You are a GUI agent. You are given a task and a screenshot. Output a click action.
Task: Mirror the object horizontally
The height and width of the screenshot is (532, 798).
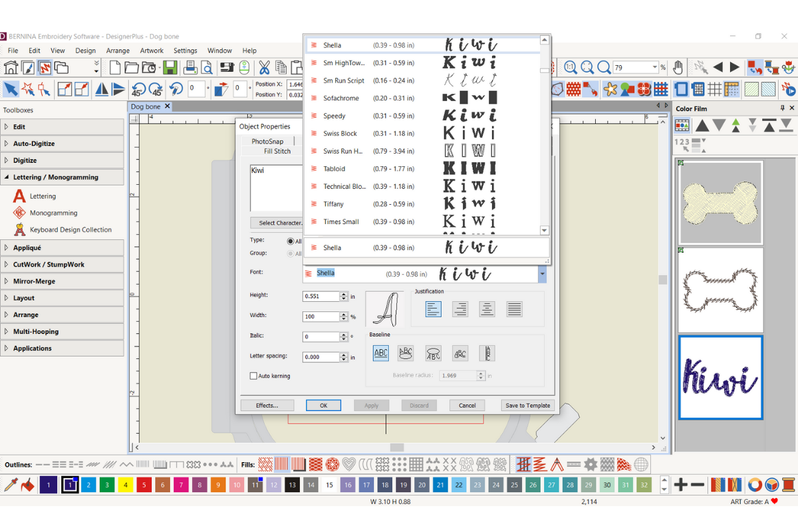pos(102,89)
